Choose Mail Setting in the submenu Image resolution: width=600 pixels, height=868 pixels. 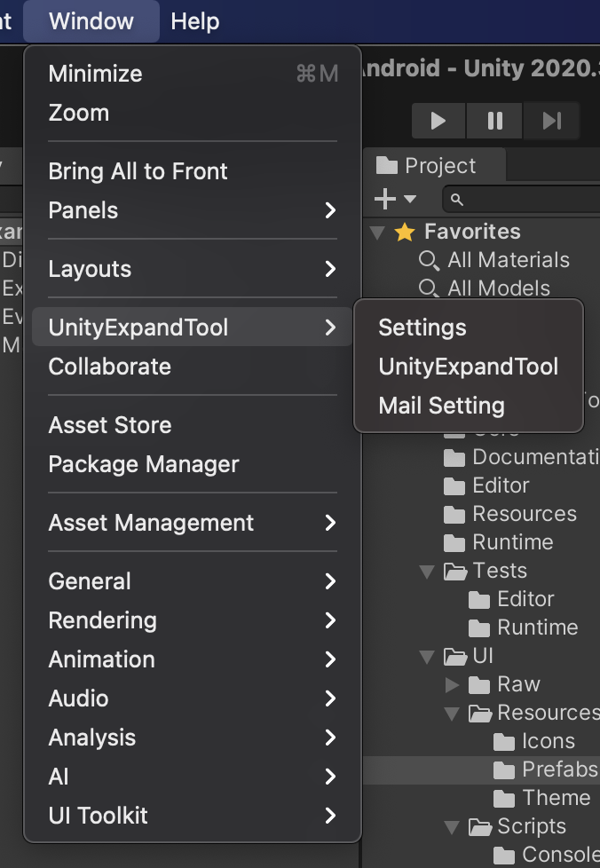pyautogui.click(x=469, y=406)
